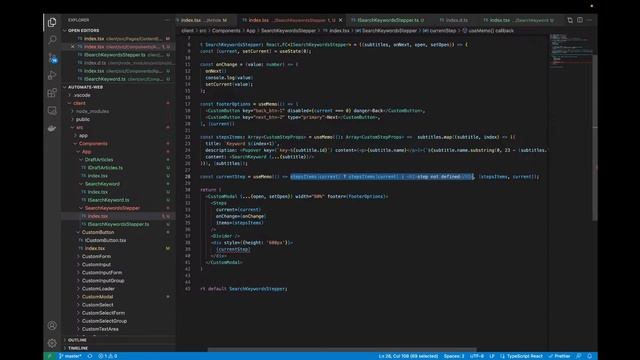This screenshot has width=640, height=360.
Task: Click remote window indicator in status bar
Action: (49, 356)
